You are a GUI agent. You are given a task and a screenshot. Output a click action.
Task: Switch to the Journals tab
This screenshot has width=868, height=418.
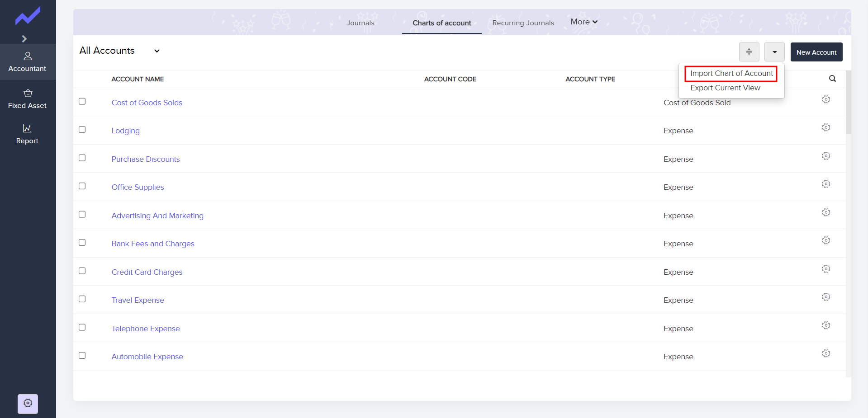pos(360,23)
